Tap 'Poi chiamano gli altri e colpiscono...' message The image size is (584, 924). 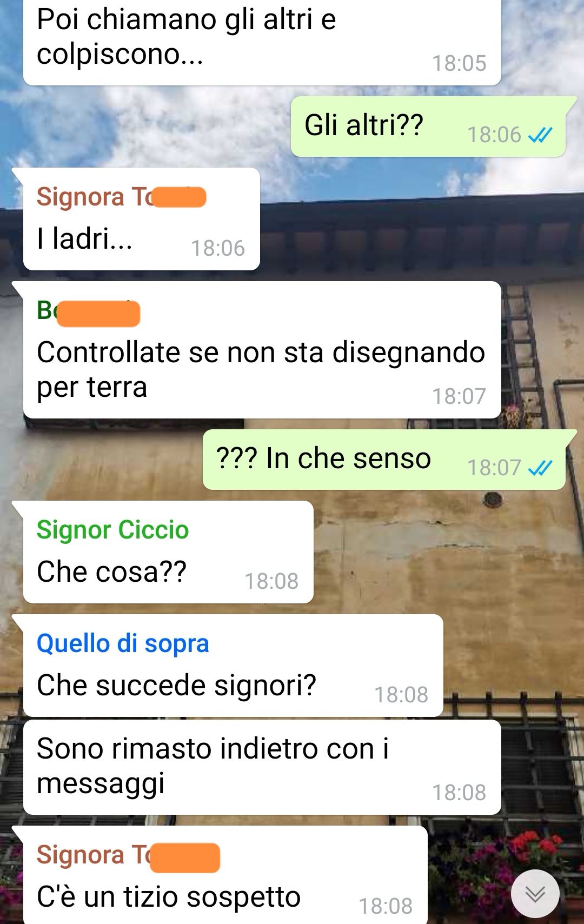point(262,42)
